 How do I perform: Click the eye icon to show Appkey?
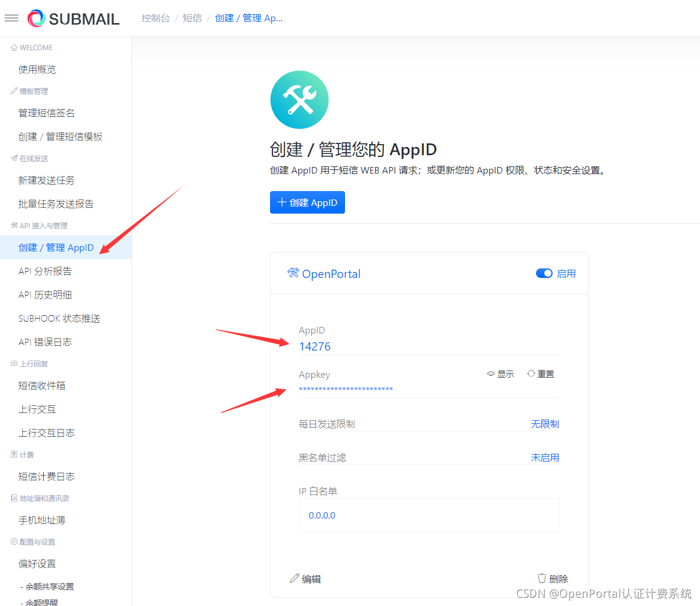click(x=491, y=374)
